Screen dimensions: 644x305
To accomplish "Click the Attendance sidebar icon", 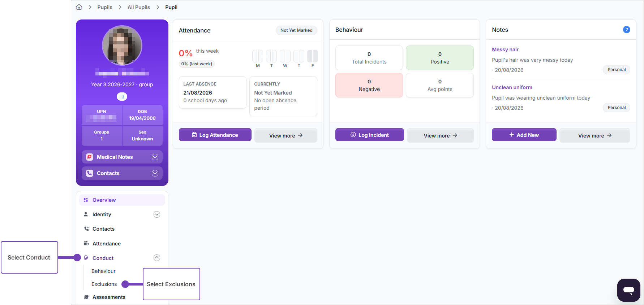I will point(86,243).
